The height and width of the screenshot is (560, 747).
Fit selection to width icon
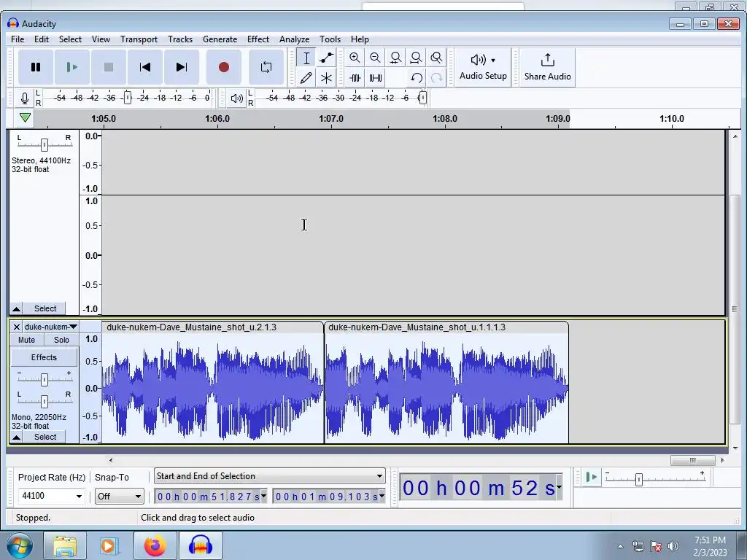(x=395, y=58)
